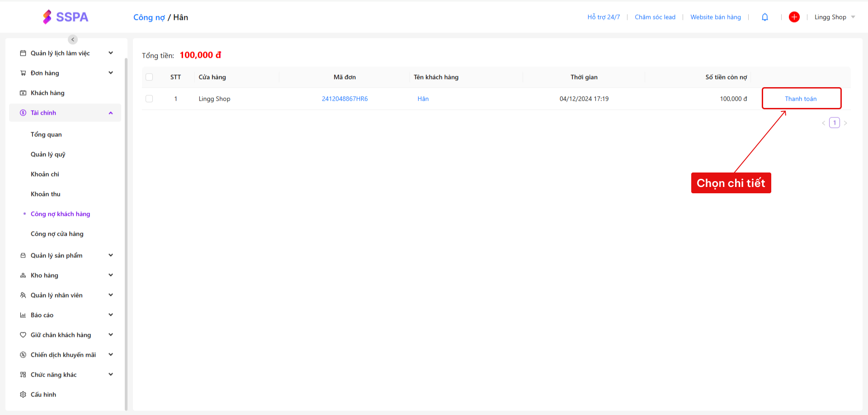Open the Website bán hàng link
This screenshot has width=868, height=415.
tap(716, 17)
